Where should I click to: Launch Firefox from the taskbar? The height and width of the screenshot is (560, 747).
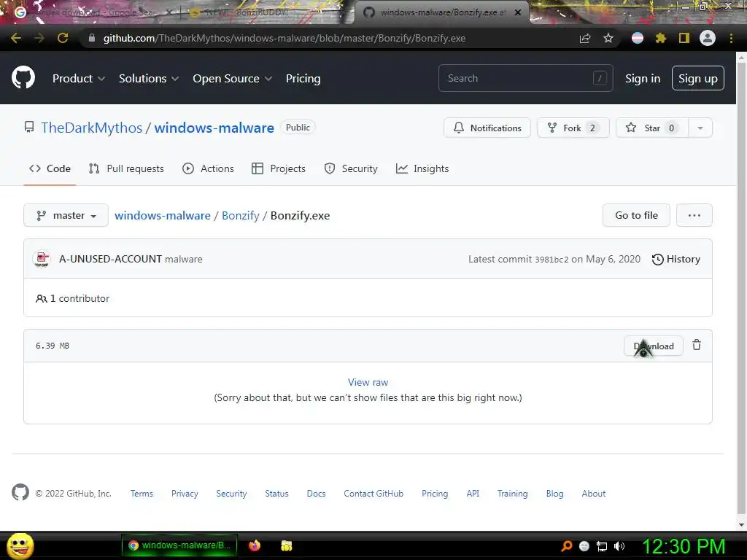[x=255, y=545]
